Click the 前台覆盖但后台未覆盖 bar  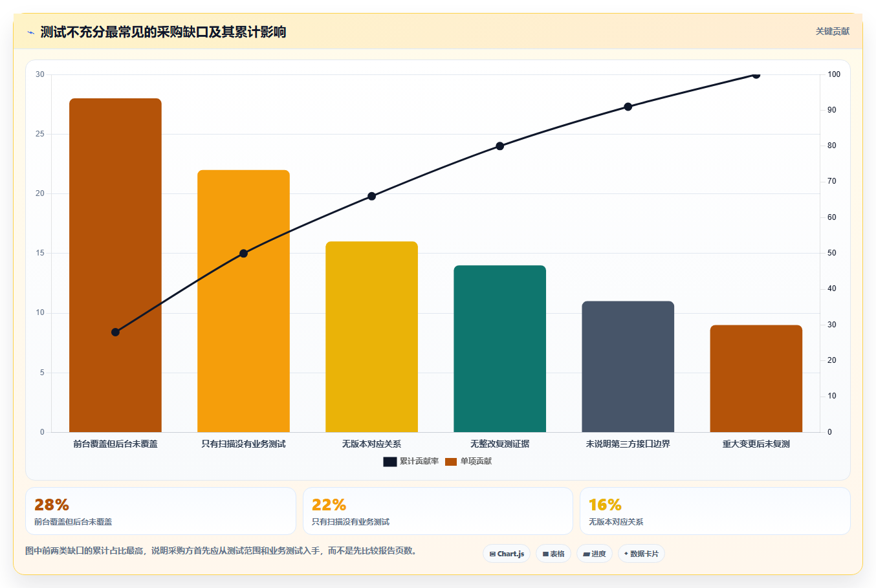pyautogui.click(x=115, y=265)
